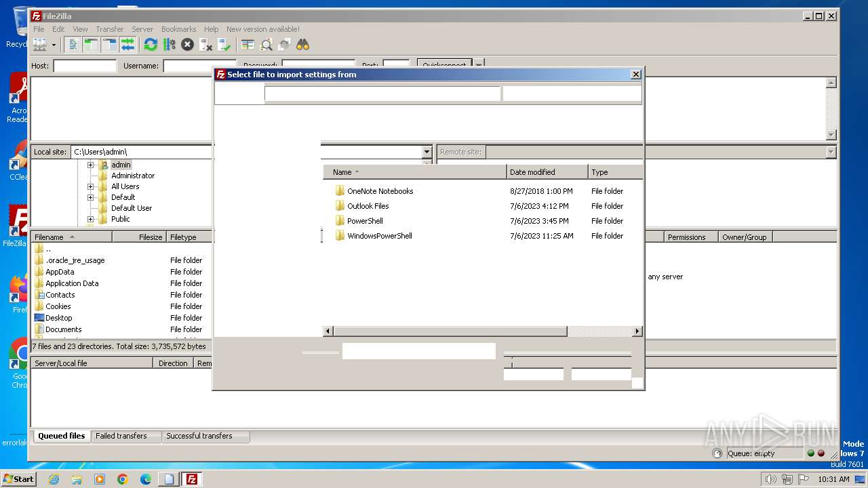Sort remote list by Owner/Group column

(745, 237)
